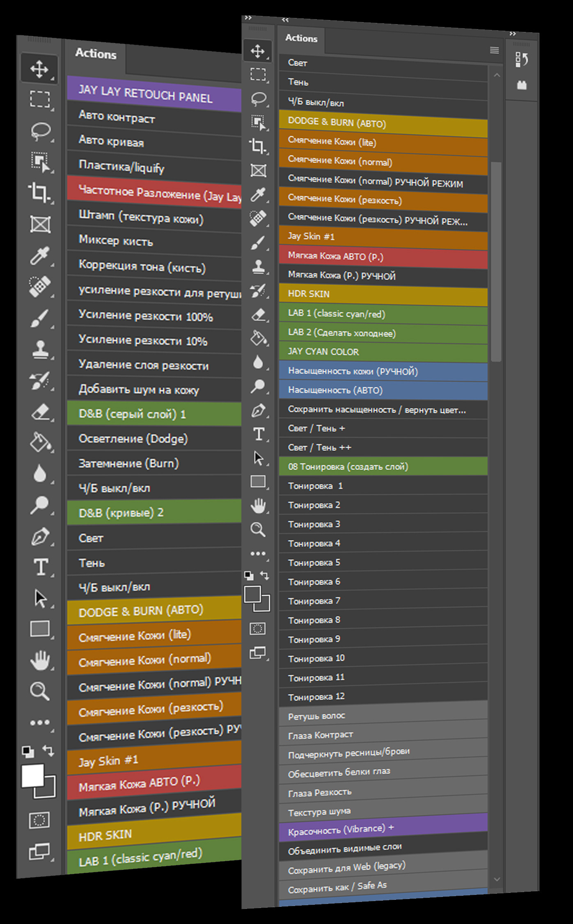
Task: Choose the Eyedropper tool in the right toolbar
Action: pyautogui.click(x=258, y=194)
